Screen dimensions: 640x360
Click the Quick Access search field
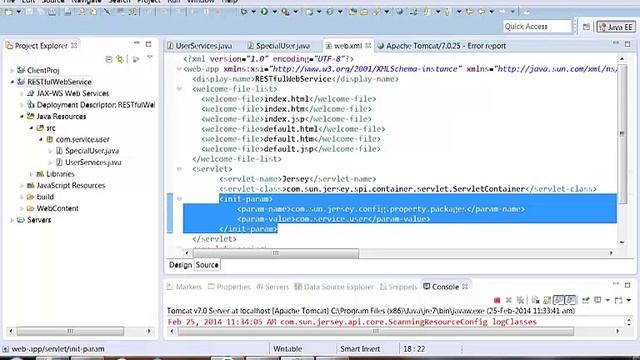pos(537,27)
